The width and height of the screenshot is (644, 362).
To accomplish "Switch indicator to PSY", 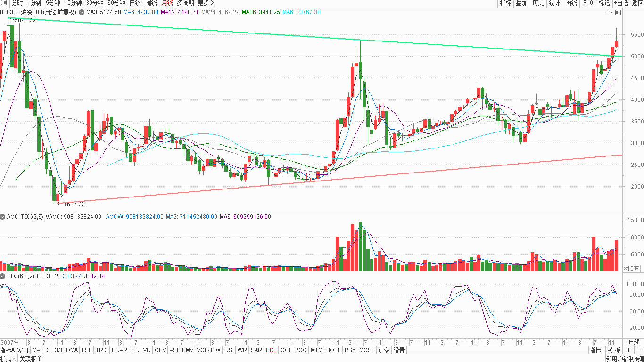I will pos(350,350).
